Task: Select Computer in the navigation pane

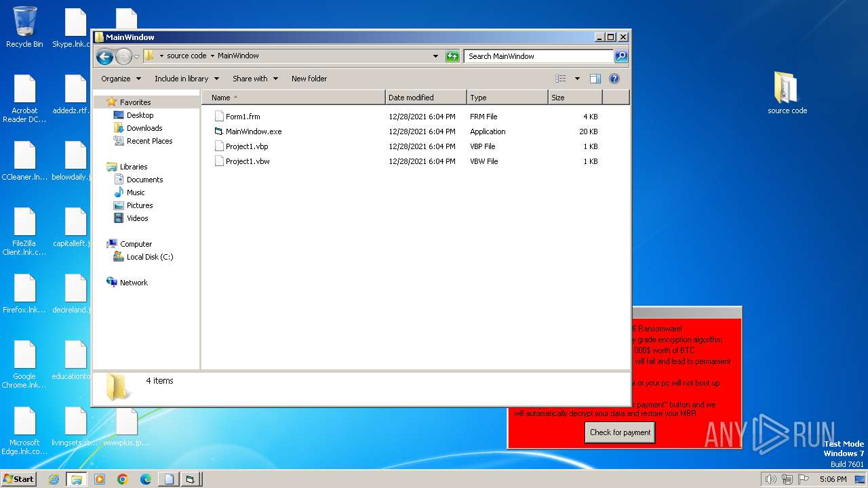Action: pyautogui.click(x=136, y=244)
